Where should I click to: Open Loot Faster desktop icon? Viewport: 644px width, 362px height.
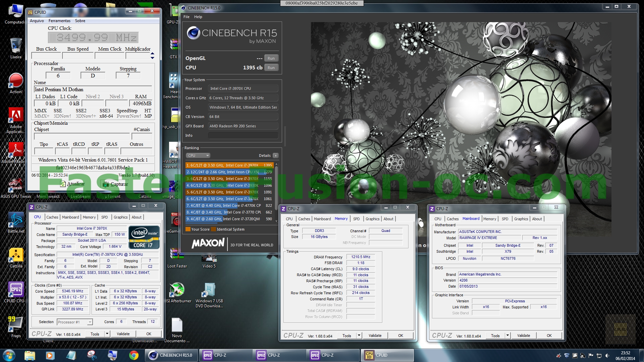177,257
